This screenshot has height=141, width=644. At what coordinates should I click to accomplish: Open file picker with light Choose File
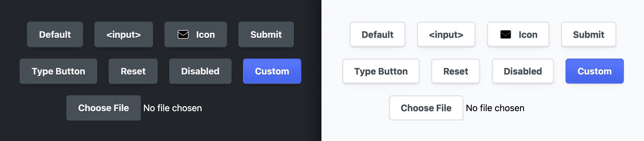pyautogui.click(x=426, y=108)
